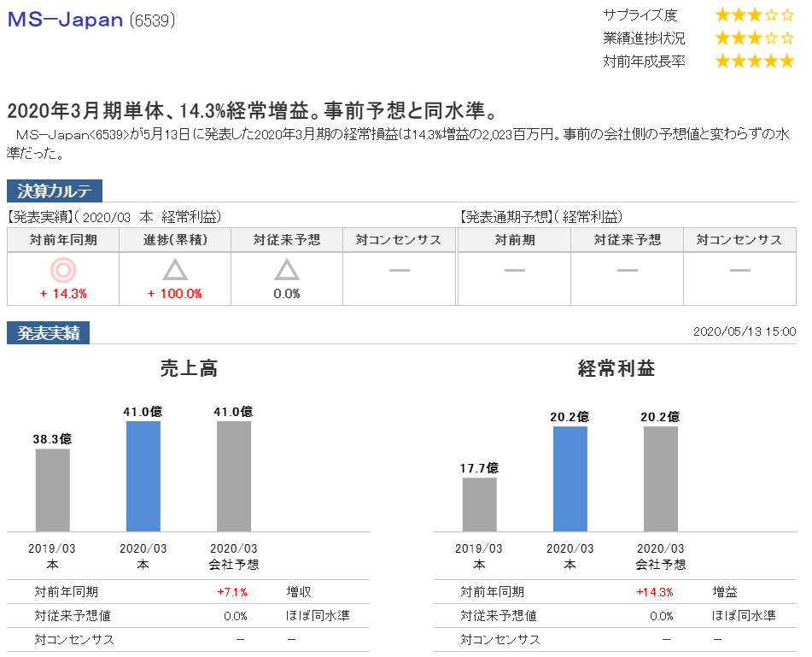Screen dimensions: 812x657
Task: Click the 業績進捗状況 star rating
Action: [x=754, y=38]
